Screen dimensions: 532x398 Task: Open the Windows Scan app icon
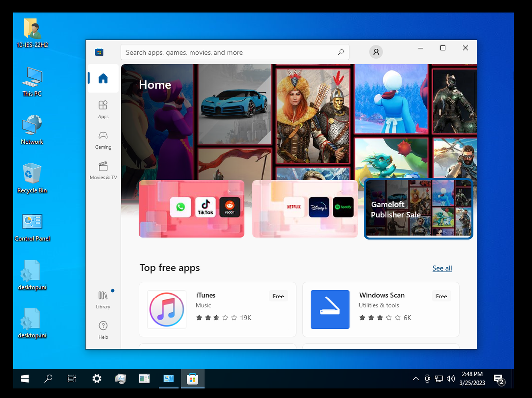pyautogui.click(x=330, y=309)
